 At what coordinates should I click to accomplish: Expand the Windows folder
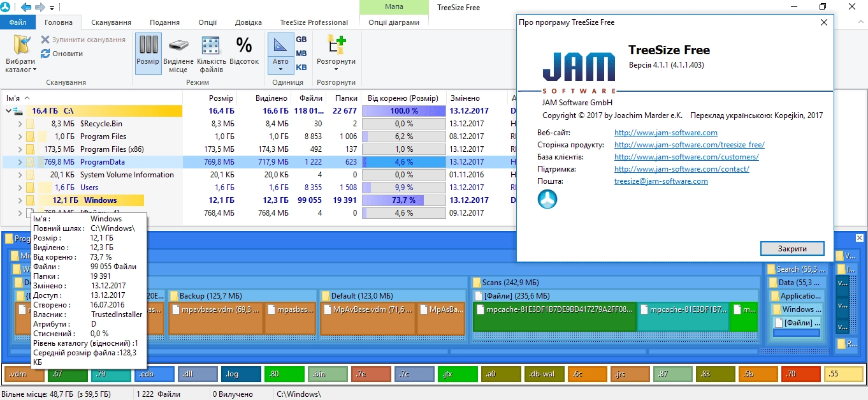tap(20, 200)
